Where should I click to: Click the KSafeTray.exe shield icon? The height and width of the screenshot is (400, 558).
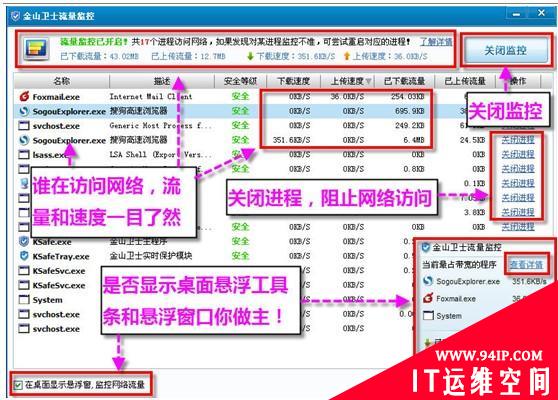pos(24,256)
